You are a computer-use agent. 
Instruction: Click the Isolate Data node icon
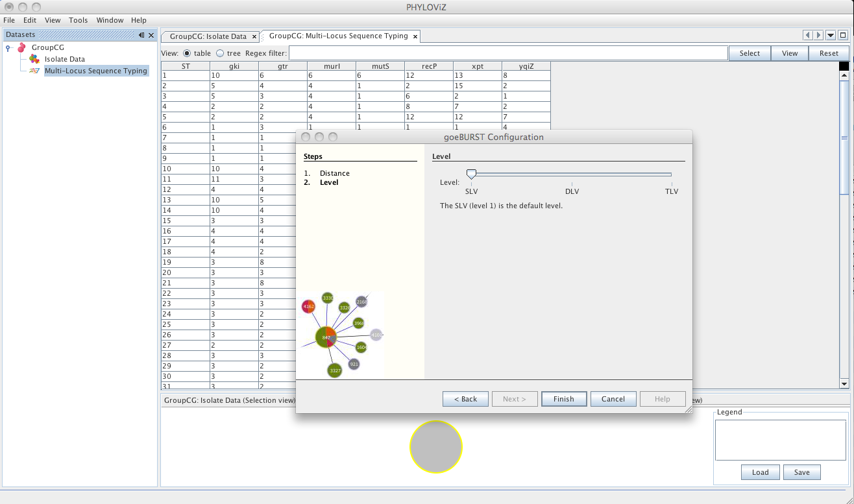click(x=34, y=59)
